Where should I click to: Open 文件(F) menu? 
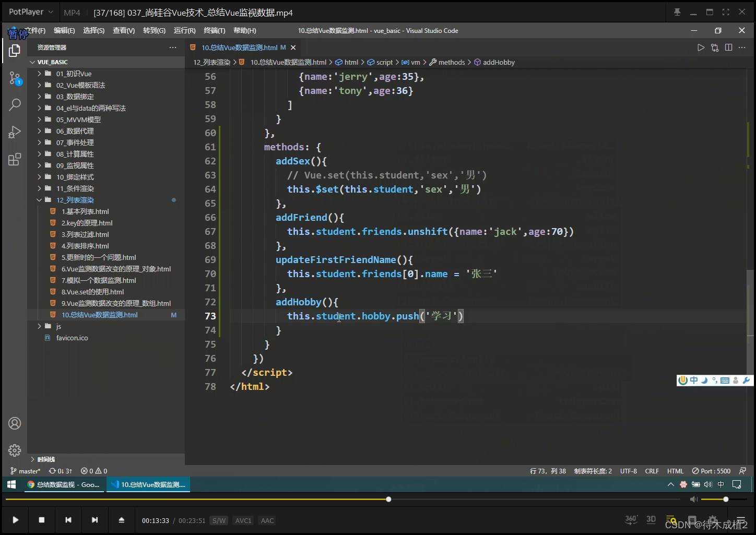(34, 31)
